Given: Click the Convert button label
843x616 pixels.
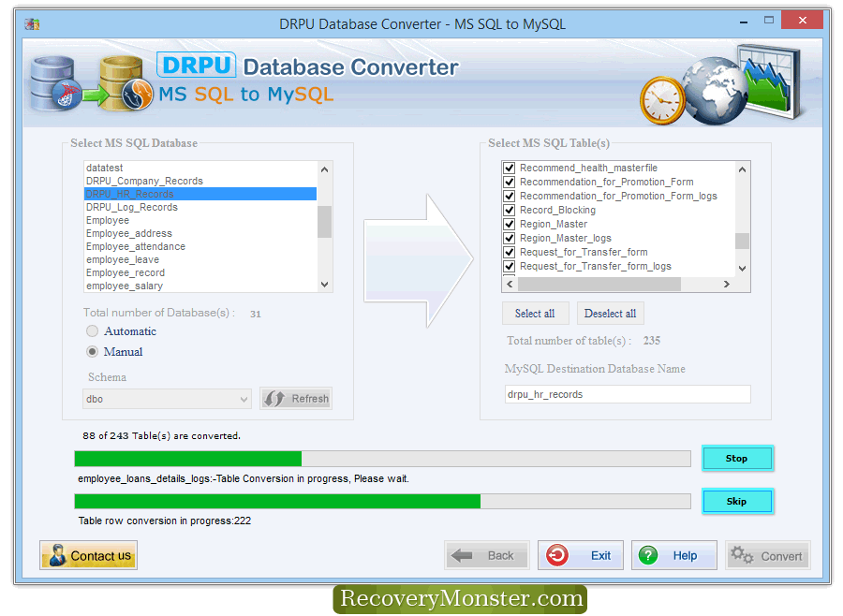Looking at the screenshot, I should [x=781, y=556].
